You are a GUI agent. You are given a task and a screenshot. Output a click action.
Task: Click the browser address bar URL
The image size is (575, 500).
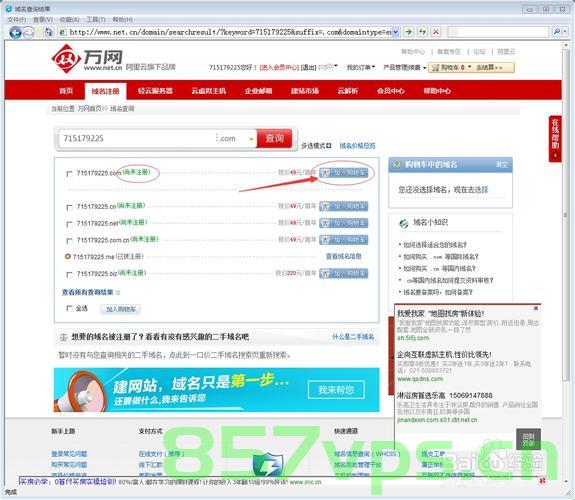tap(229, 32)
